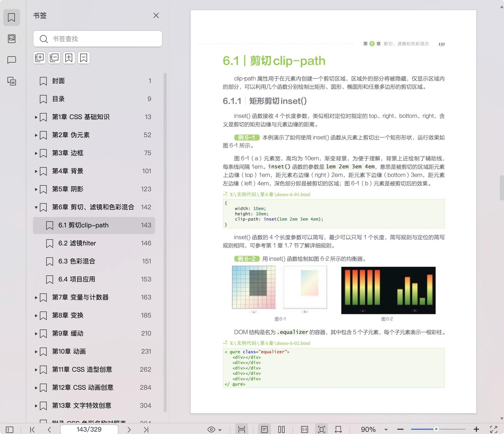Click the bookmark list scrollbar
The image size is (504, 434).
pos(165,242)
